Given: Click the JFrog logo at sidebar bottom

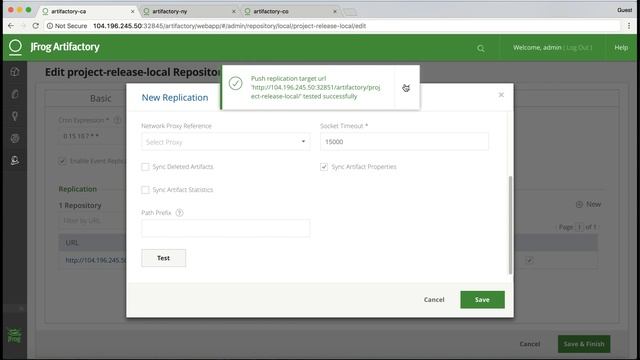Looking at the screenshot, I should pos(14,336).
